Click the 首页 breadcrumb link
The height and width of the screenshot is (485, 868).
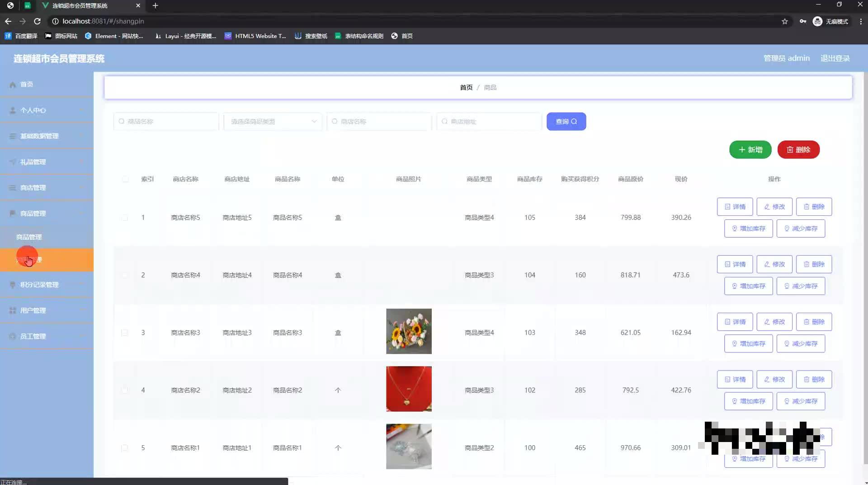(466, 87)
